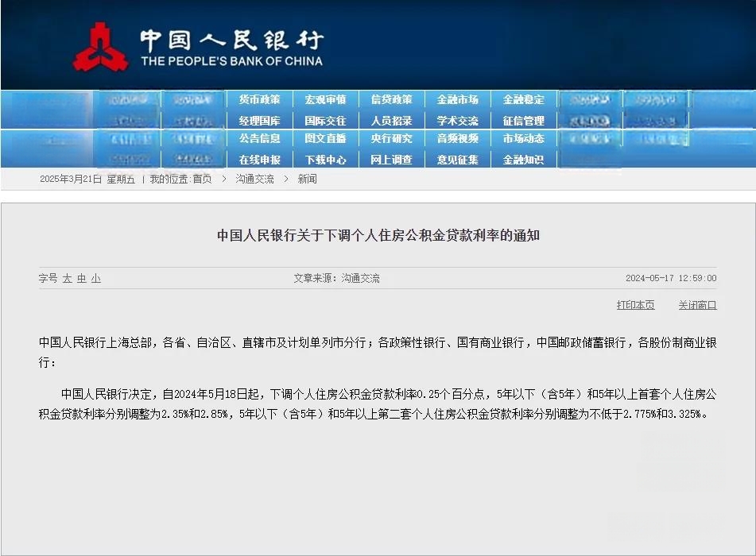Viewport: 756px width, 556px height.
Task: Go to 央行研究 in the navigation
Action: [391, 138]
